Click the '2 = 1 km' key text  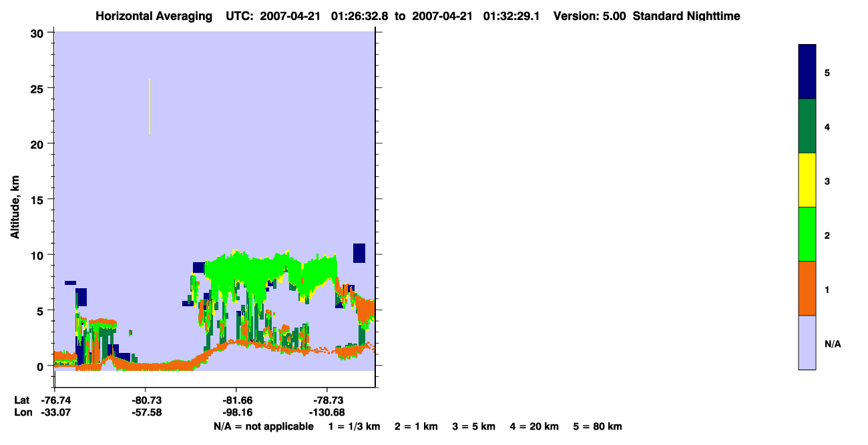[x=416, y=426]
